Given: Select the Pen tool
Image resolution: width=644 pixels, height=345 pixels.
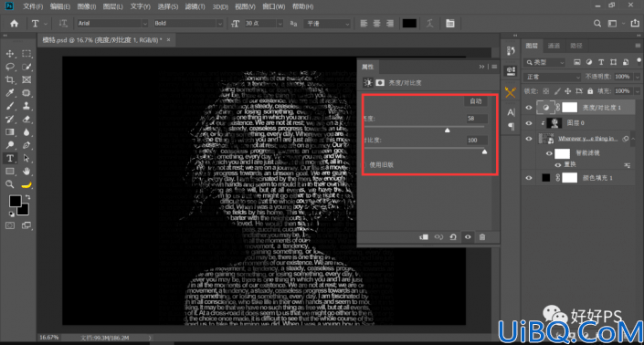Looking at the screenshot, I should 26,145.
